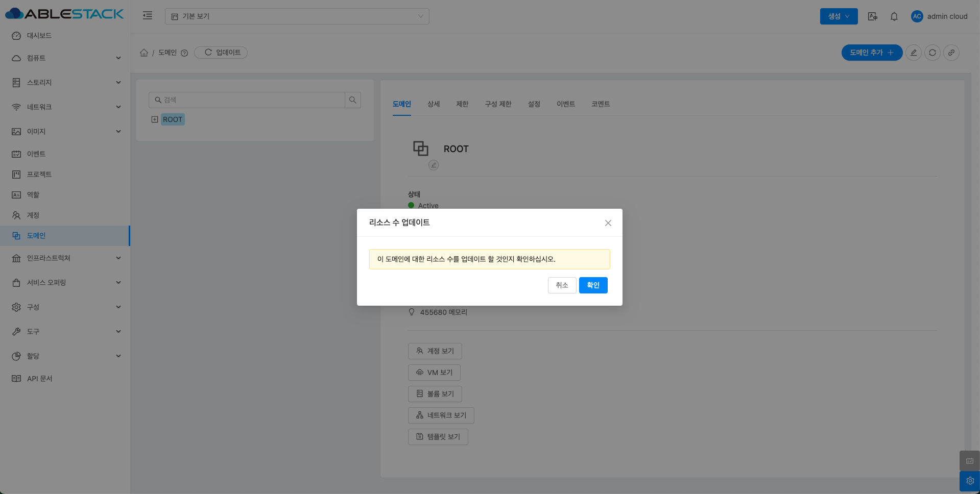This screenshot has height=494, width=980.
Task: Open 대시보드 from the sidebar
Action: pyautogui.click(x=39, y=36)
